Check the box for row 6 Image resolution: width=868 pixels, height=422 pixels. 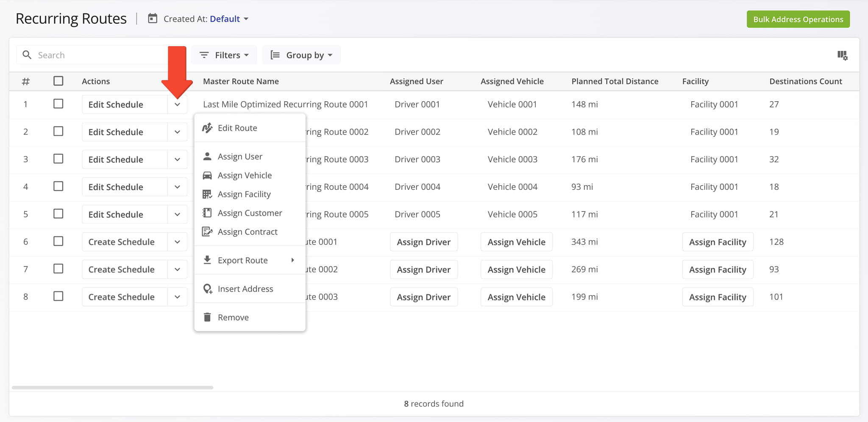coord(58,242)
